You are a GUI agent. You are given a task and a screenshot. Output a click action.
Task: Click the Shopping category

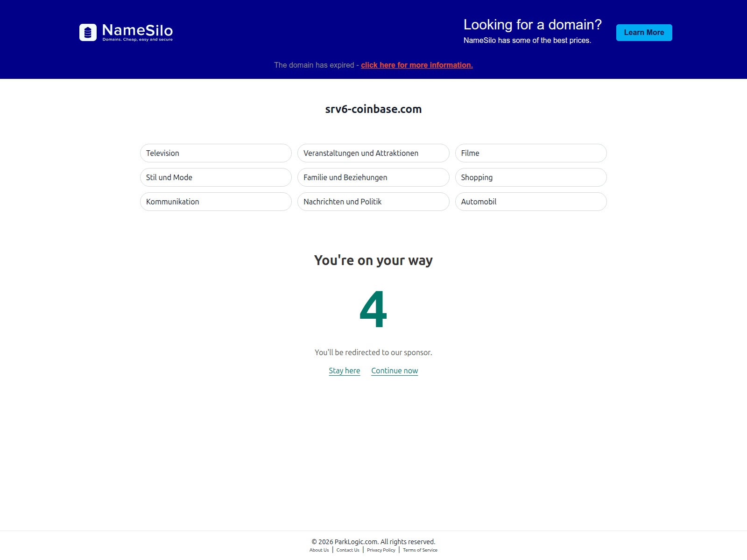(531, 177)
